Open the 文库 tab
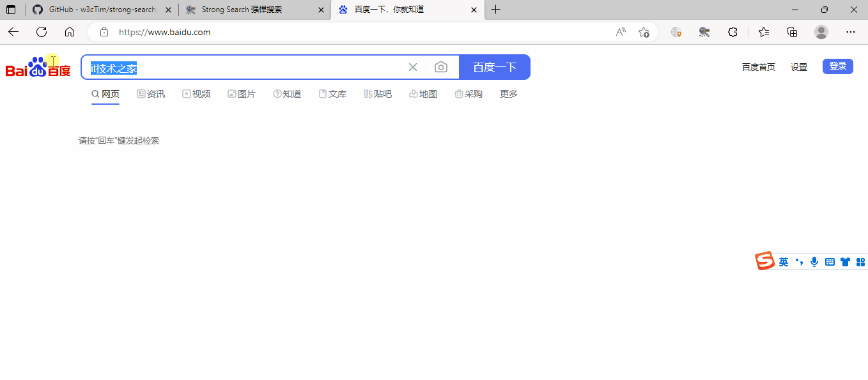The height and width of the screenshot is (380, 868). tap(332, 94)
